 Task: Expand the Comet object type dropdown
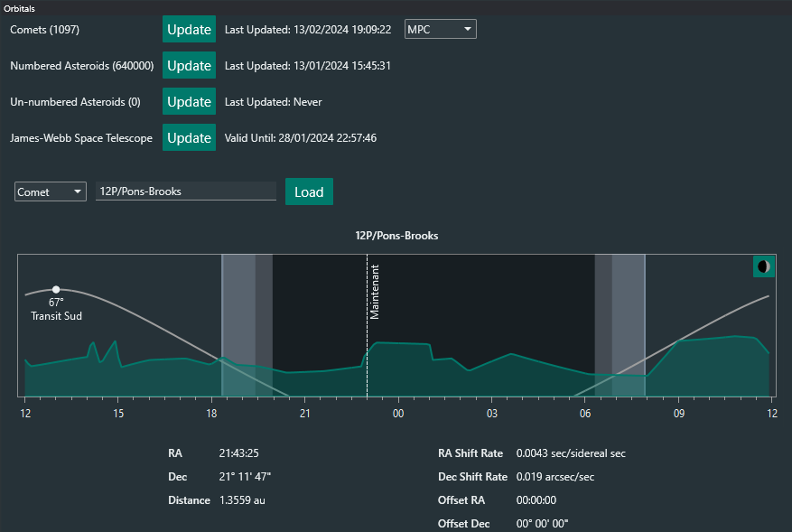point(50,191)
